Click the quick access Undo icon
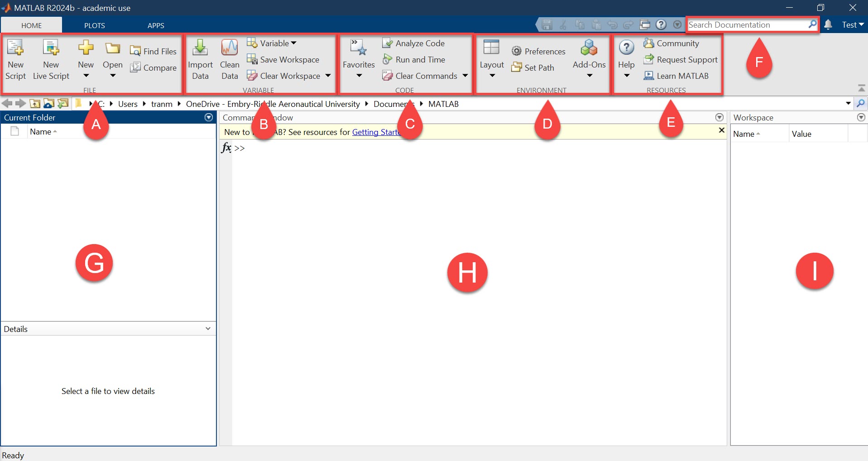This screenshot has width=868, height=461. click(612, 25)
